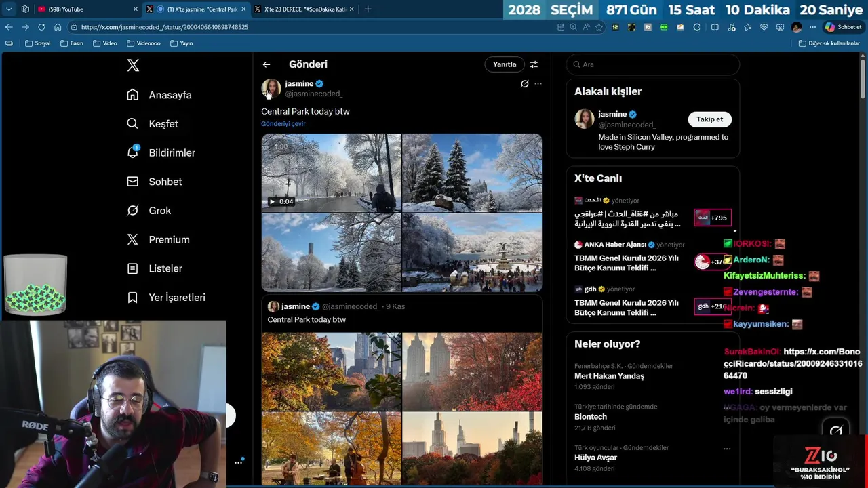
Task: Open Mert Hakan Yandaş trend
Action: [x=653, y=376]
